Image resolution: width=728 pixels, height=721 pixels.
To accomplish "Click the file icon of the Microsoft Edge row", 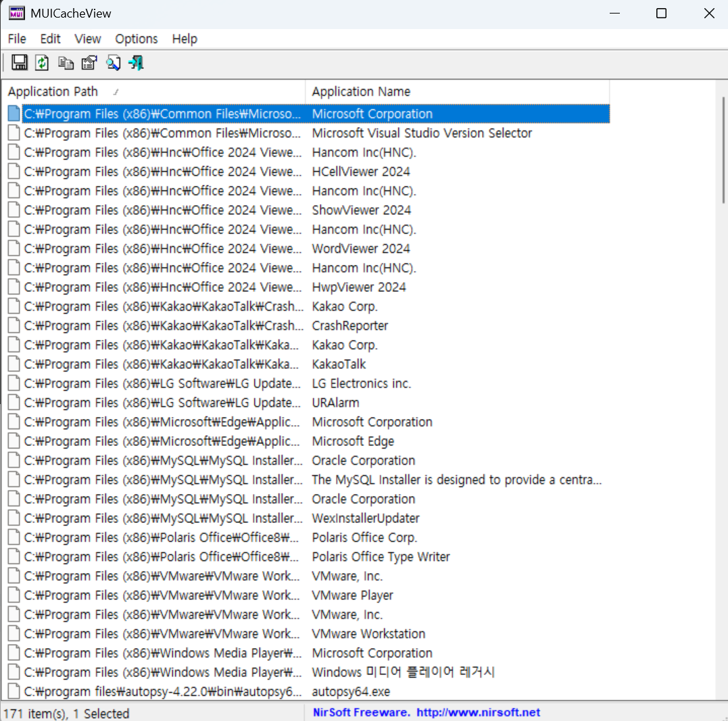I will 14,441.
